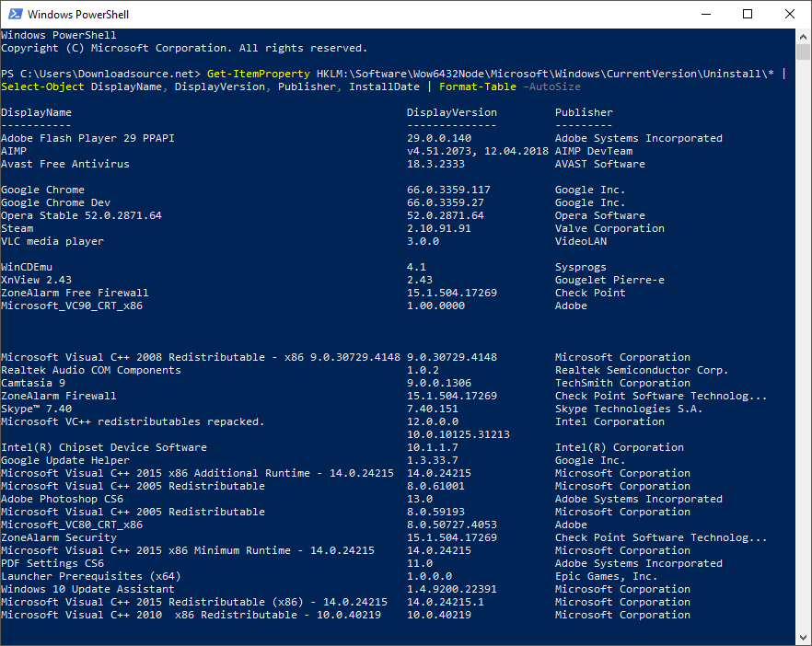Screen dimensions: 812x646
Task: Click the vertical scrollbar thumb
Action: (803, 52)
